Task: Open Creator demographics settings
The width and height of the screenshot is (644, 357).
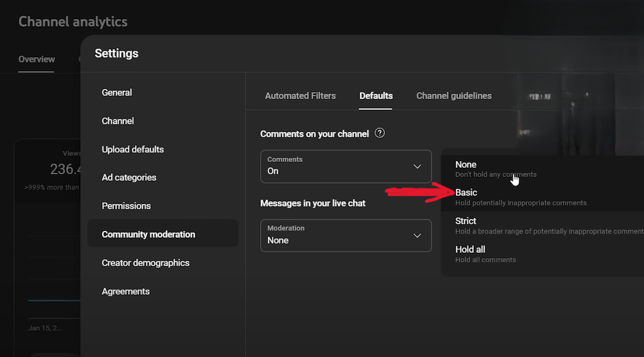Action: 146,263
